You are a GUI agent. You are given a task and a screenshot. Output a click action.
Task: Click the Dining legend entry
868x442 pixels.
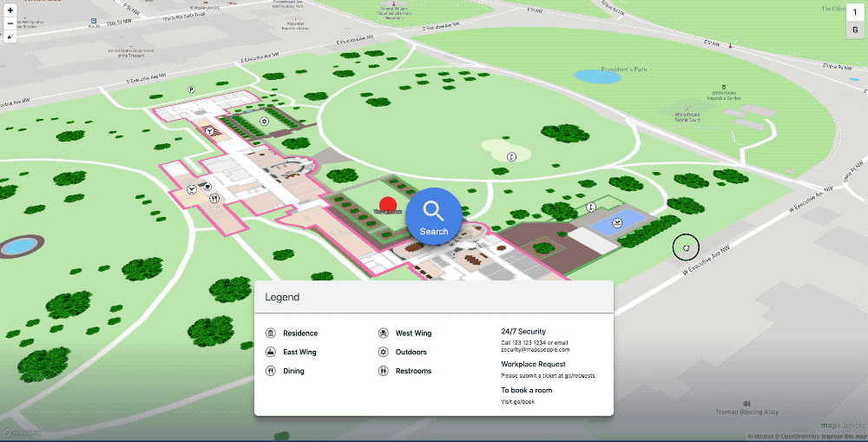click(x=293, y=372)
